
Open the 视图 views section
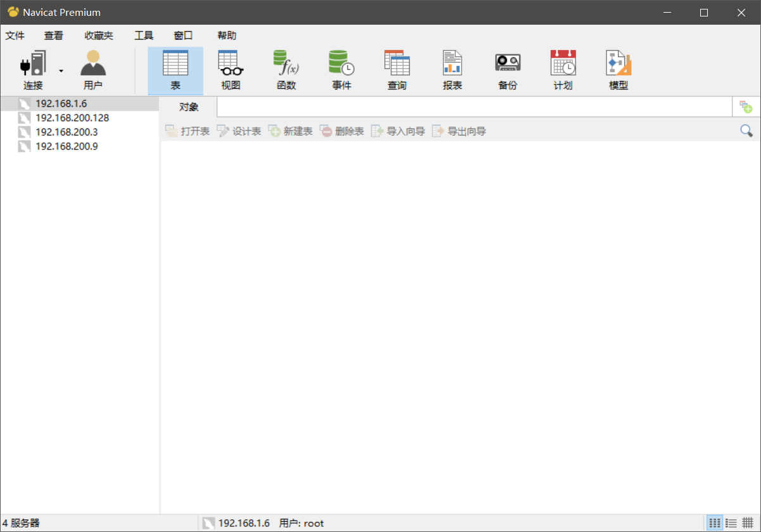click(230, 70)
